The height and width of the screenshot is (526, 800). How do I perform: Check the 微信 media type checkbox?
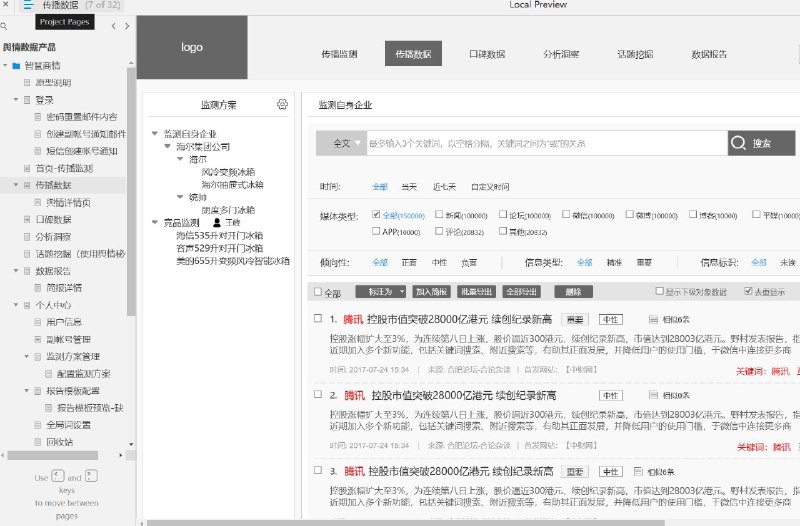coord(566,214)
